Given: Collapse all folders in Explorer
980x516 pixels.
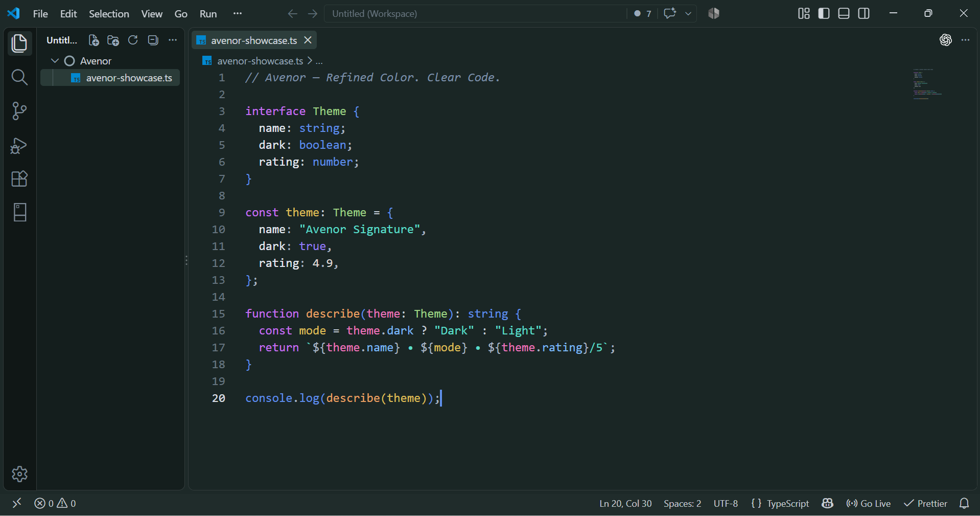Looking at the screenshot, I should (153, 40).
